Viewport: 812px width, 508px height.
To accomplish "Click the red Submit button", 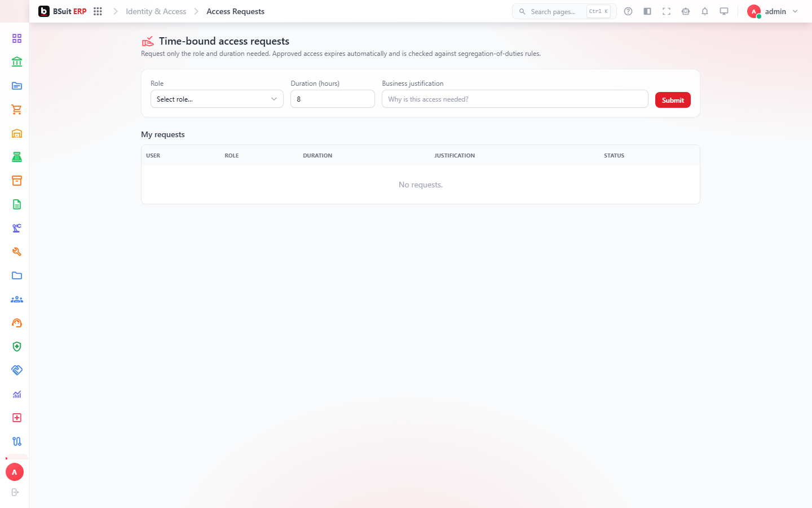I will 673,100.
